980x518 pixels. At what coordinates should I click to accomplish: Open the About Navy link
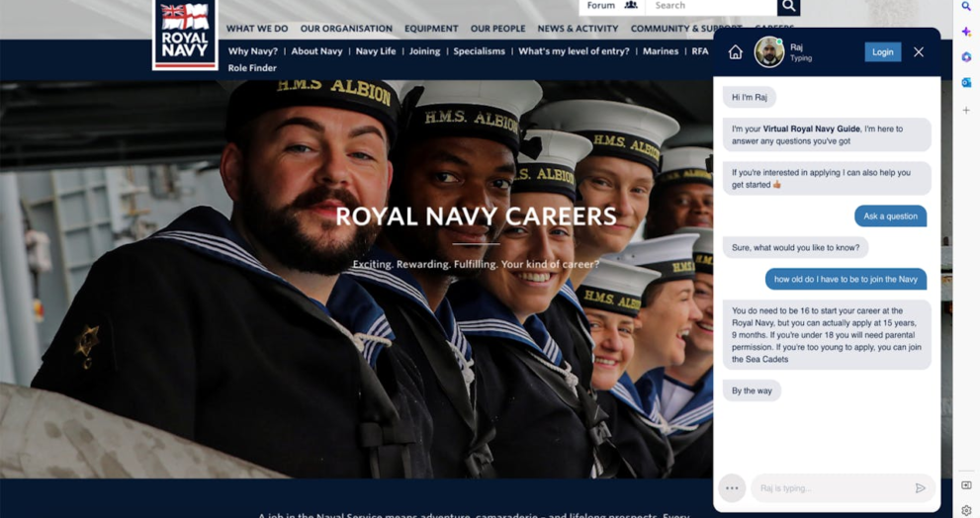[x=316, y=51]
